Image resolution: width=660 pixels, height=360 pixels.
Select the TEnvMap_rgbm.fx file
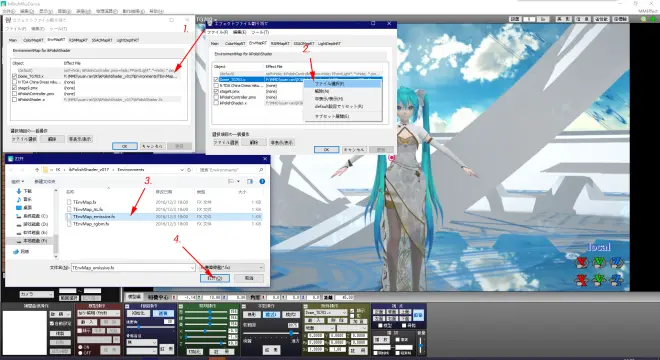[x=91, y=224]
